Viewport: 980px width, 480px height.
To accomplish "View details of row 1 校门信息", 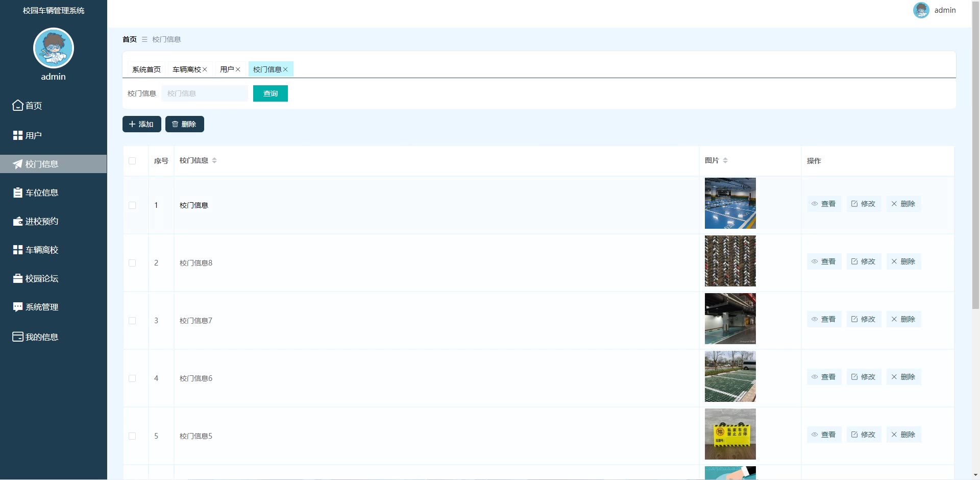I will coord(824,204).
